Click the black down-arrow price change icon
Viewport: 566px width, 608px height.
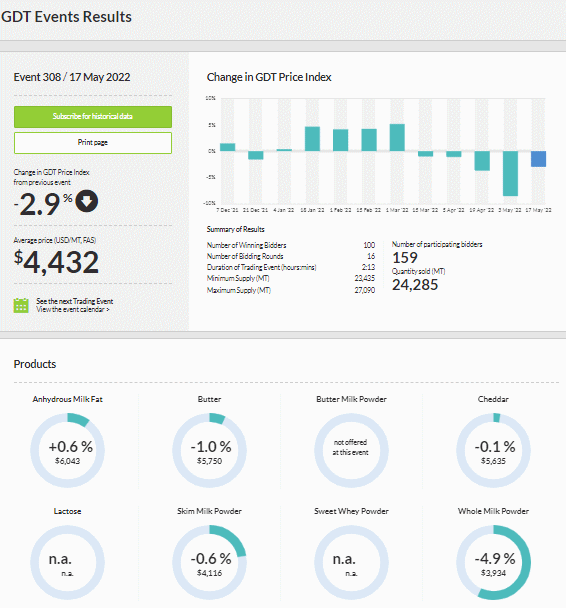coord(86,201)
